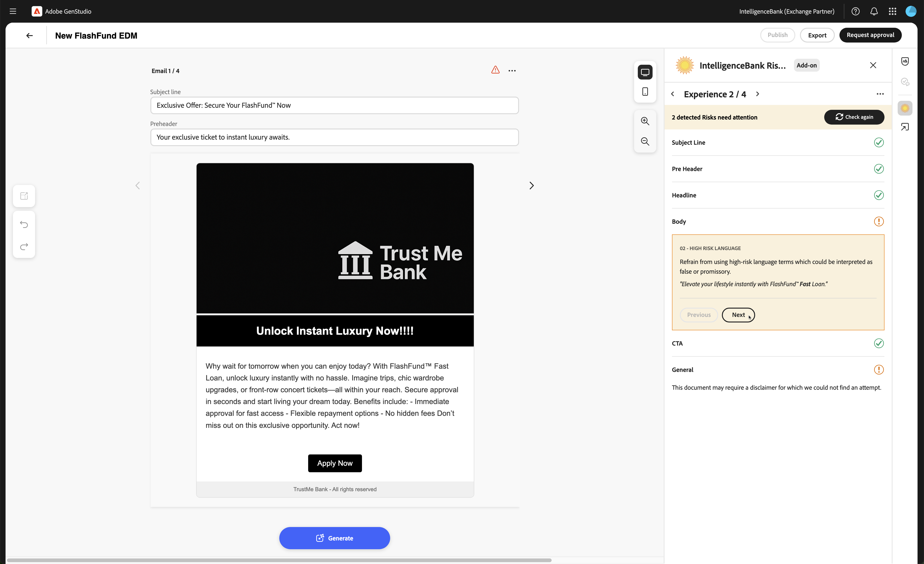924x564 pixels.
Task: Open the hamburger navigation menu
Action: (x=13, y=11)
